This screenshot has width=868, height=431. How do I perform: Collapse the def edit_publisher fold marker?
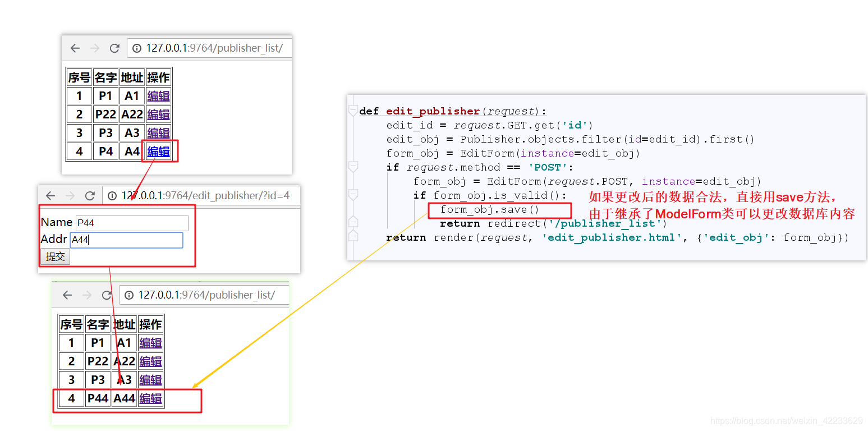click(353, 111)
